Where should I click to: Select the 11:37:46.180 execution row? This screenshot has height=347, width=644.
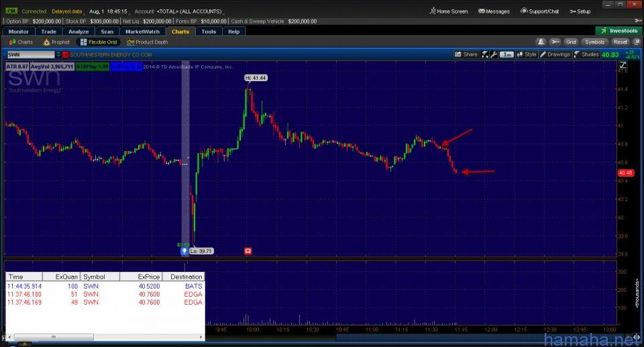pos(105,295)
